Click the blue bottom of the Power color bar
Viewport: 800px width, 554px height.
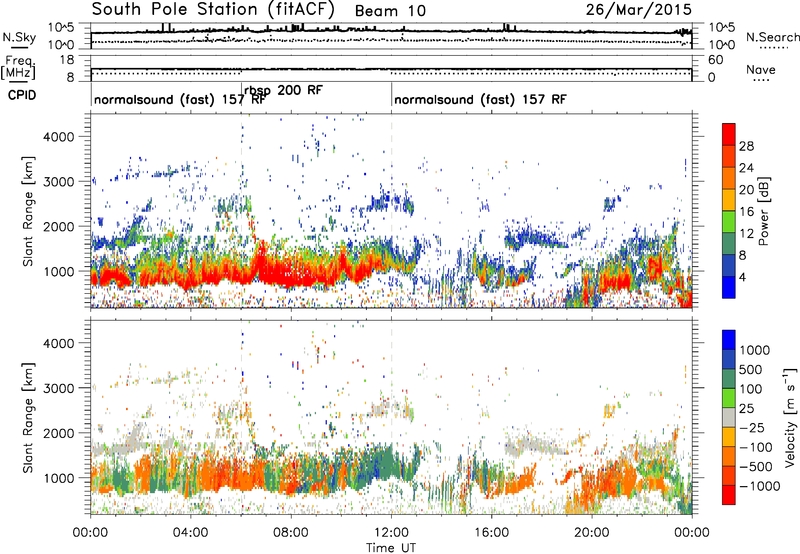(x=729, y=288)
